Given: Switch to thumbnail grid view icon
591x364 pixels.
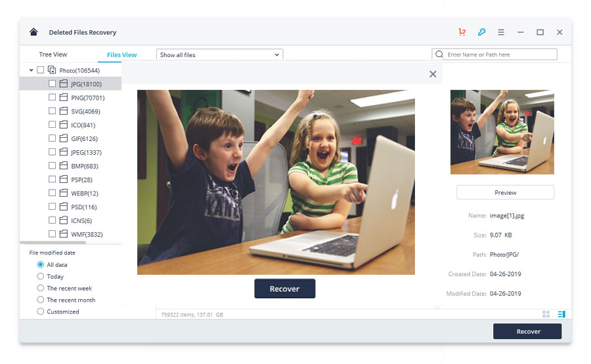Looking at the screenshot, I should tap(546, 314).
